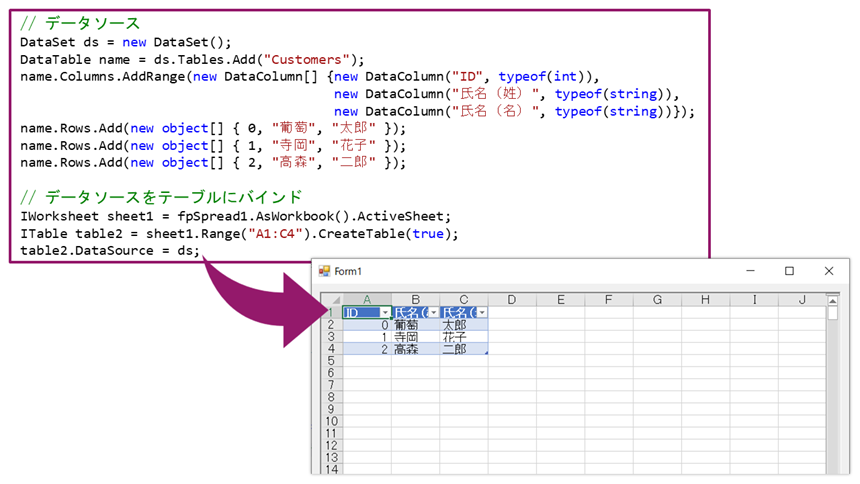Select column header J
The width and height of the screenshot is (860, 484).
click(x=802, y=299)
